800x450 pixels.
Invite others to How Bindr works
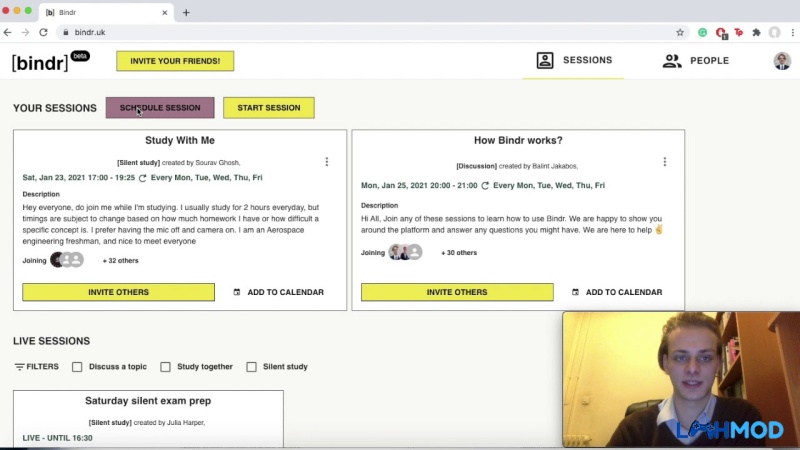457,292
